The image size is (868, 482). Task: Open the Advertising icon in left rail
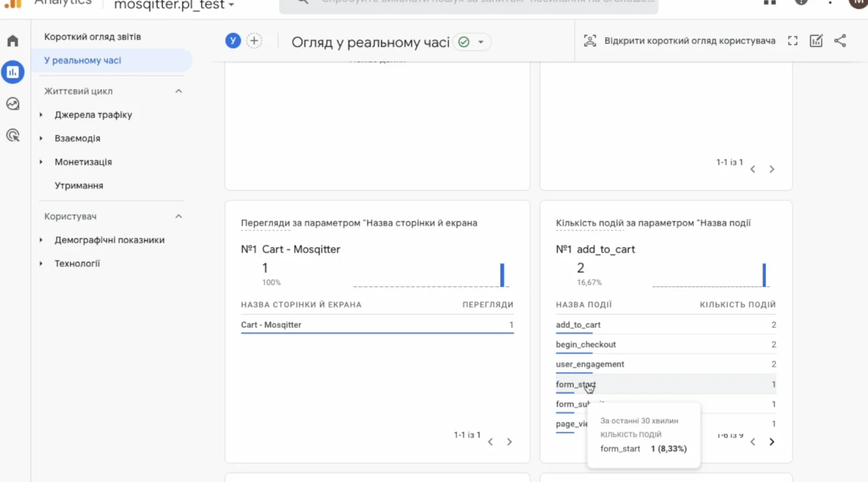(x=12, y=135)
